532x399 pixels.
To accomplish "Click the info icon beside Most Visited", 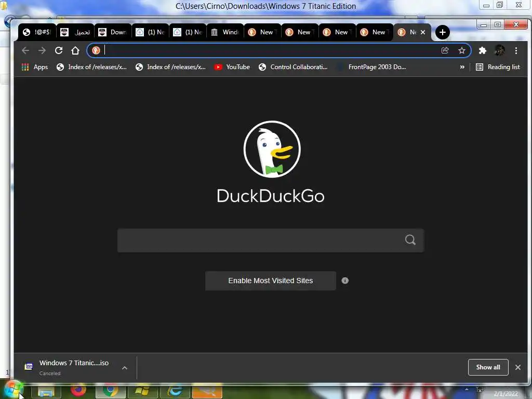I will (345, 281).
